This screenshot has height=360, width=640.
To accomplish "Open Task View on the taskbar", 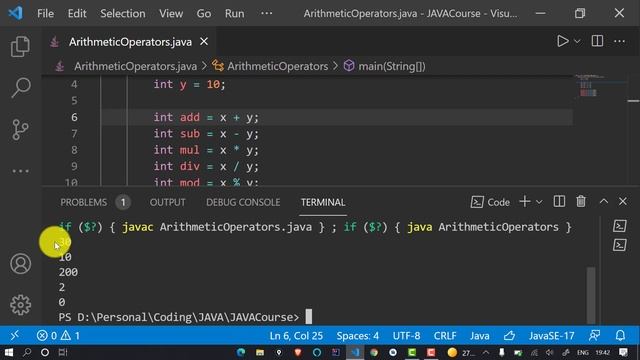I will point(62,352).
